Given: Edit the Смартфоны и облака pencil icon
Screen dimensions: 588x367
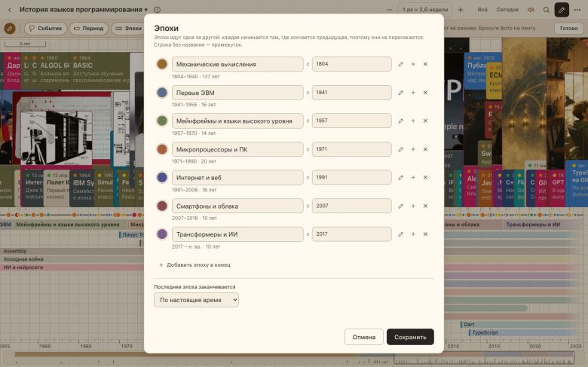Looking at the screenshot, I should point(400,206).
